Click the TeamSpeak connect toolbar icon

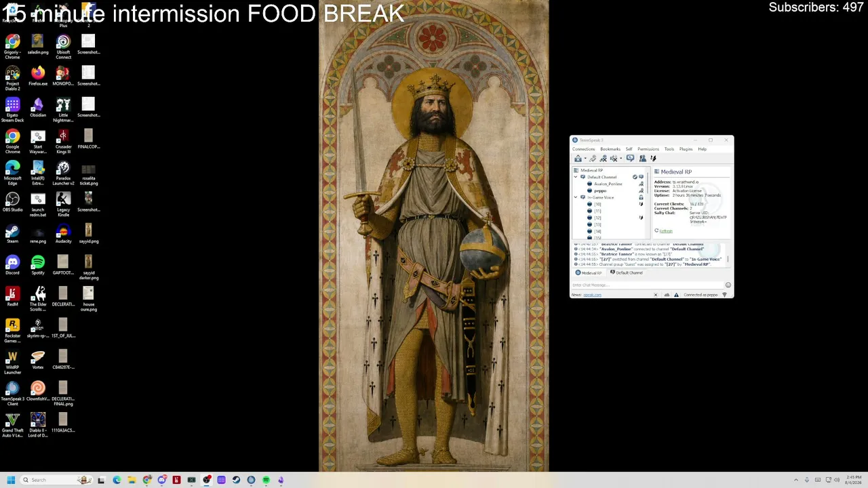(578, 159)
